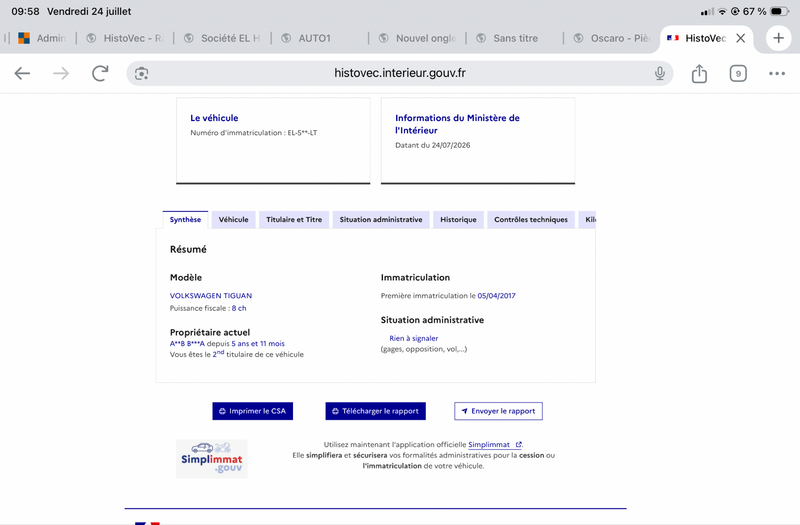
Task: Select the Synthèse tab
Action: (x=185, y=219)
